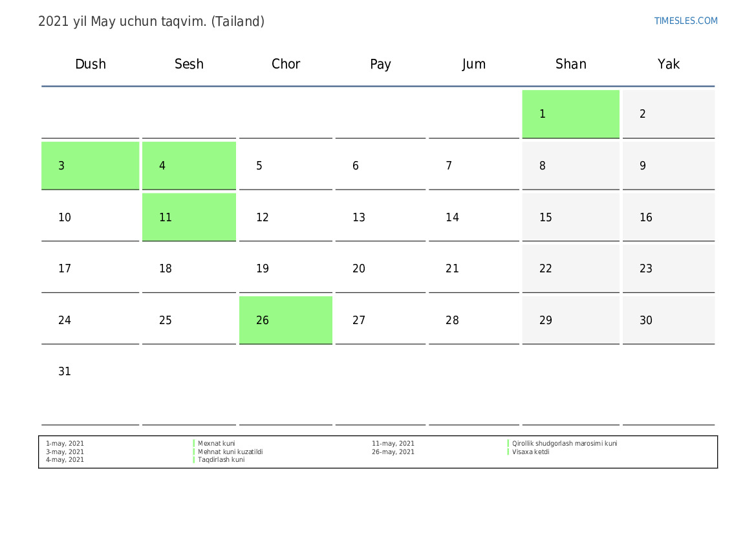
Task: Click the calendar title for May 2021
Action: 151,21
